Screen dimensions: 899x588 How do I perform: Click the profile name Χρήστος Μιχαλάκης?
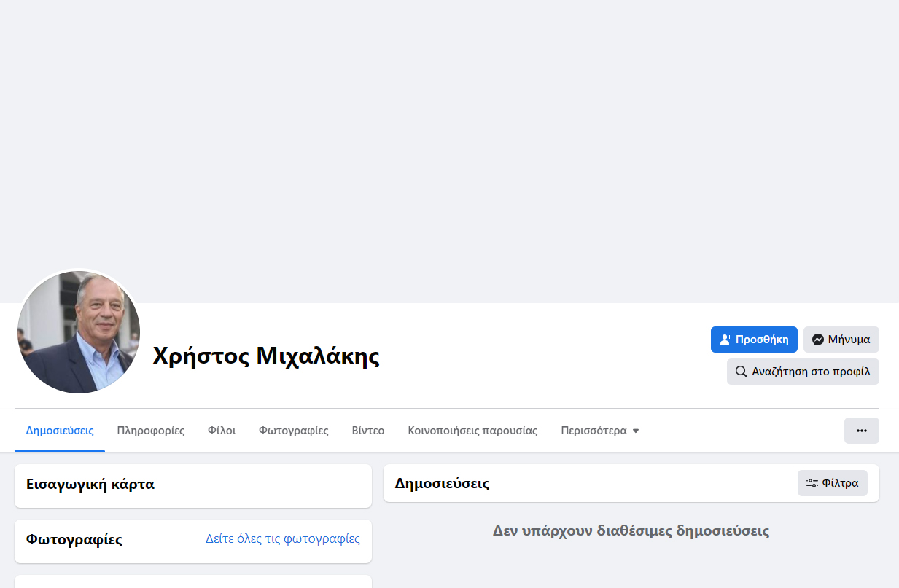(266, 356)
